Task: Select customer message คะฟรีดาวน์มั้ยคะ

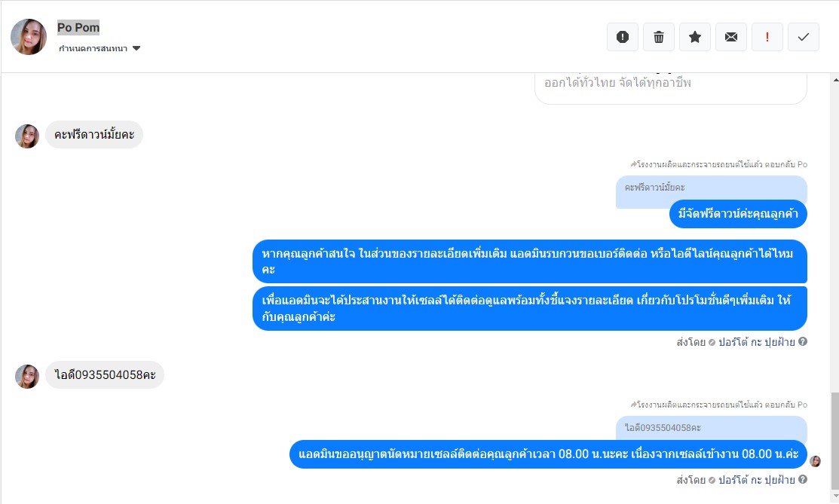Action: coord(94,134)
